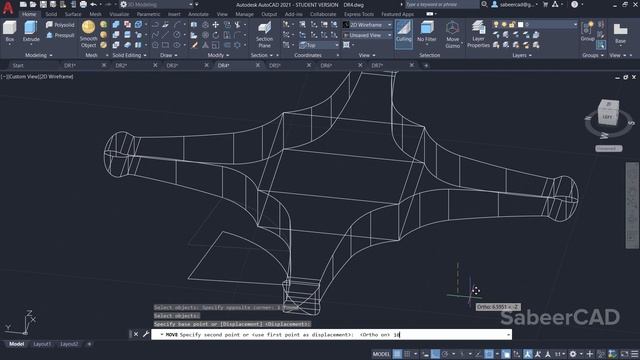This screenshot has width=640, height=360.
Task: Toggle layer freeze sun icon
Action: click(504, 24)
